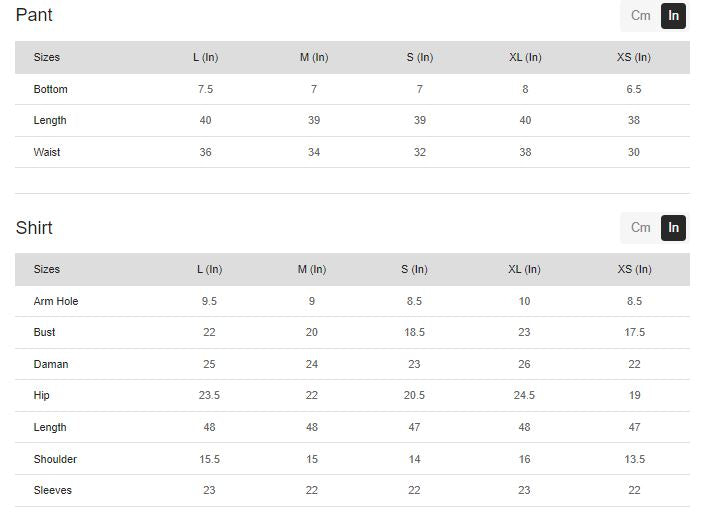The width and height of the screenshot is (704, 517).
Task: Select the Shoulder row label
Action: [x=55, y=459]
